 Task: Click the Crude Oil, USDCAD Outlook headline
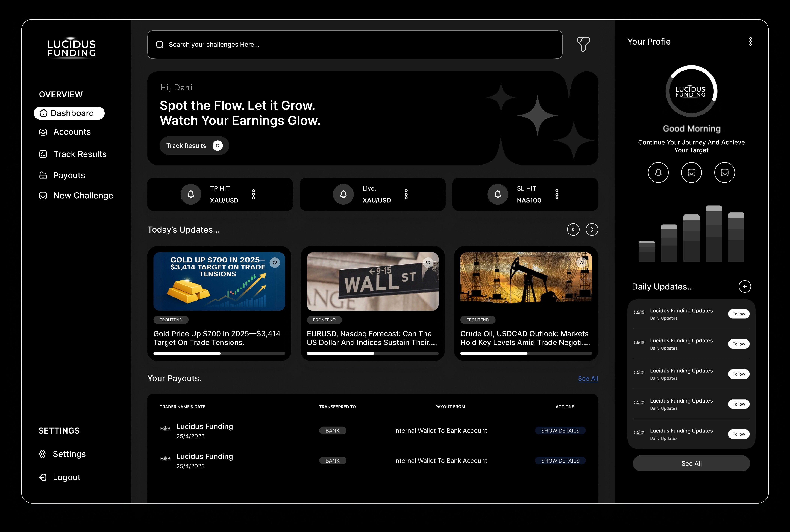(525, 338)
